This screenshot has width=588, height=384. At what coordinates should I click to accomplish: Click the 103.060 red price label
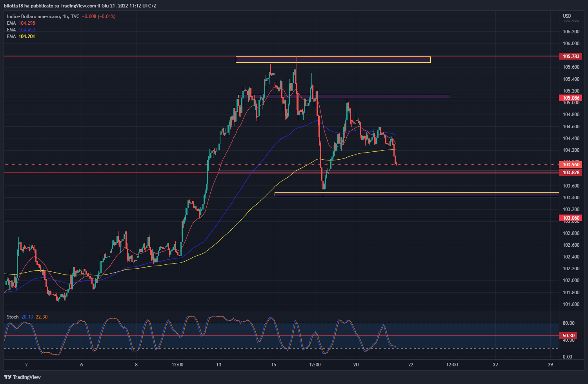(x=571, y=218)
